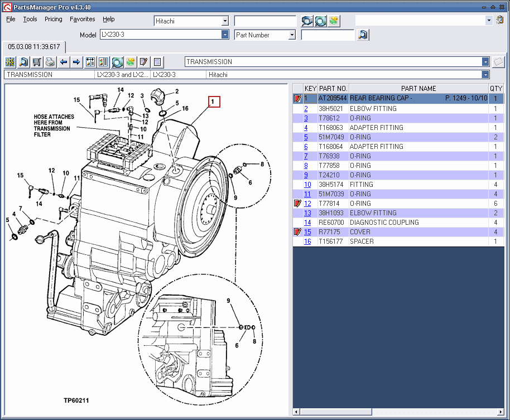This screenshot has height=420, width=510.
Task: Select key 14 DIAGNOSTIC COUPLING link
Action: point(307,222)
